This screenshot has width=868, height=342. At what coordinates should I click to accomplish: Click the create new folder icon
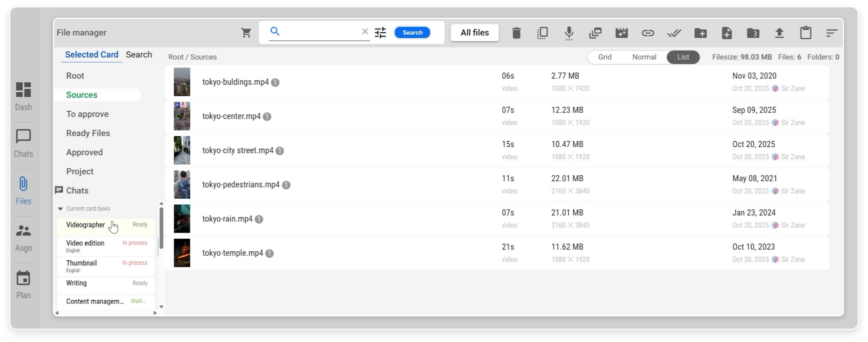click(700, 33)
